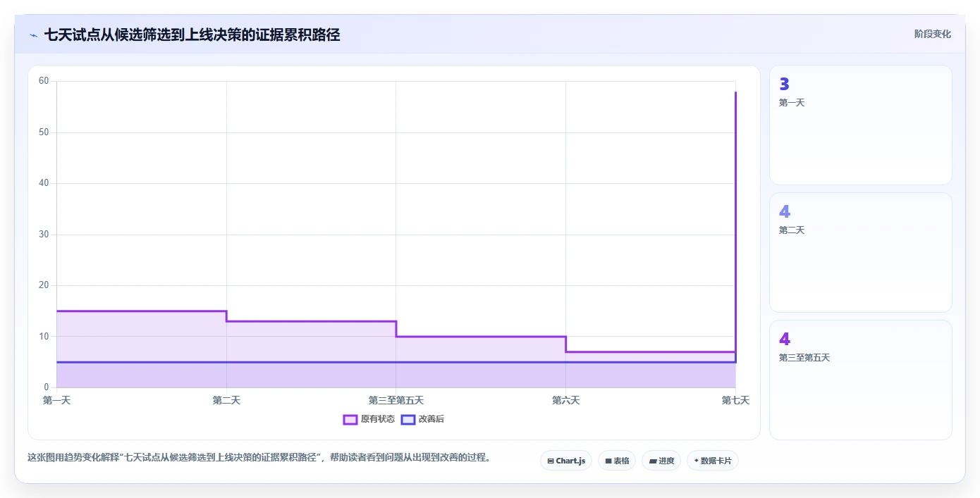Click the number 4 on 第三至第五天 card
The width and height of the screenshot is (980, 498).
click(785, 340)
